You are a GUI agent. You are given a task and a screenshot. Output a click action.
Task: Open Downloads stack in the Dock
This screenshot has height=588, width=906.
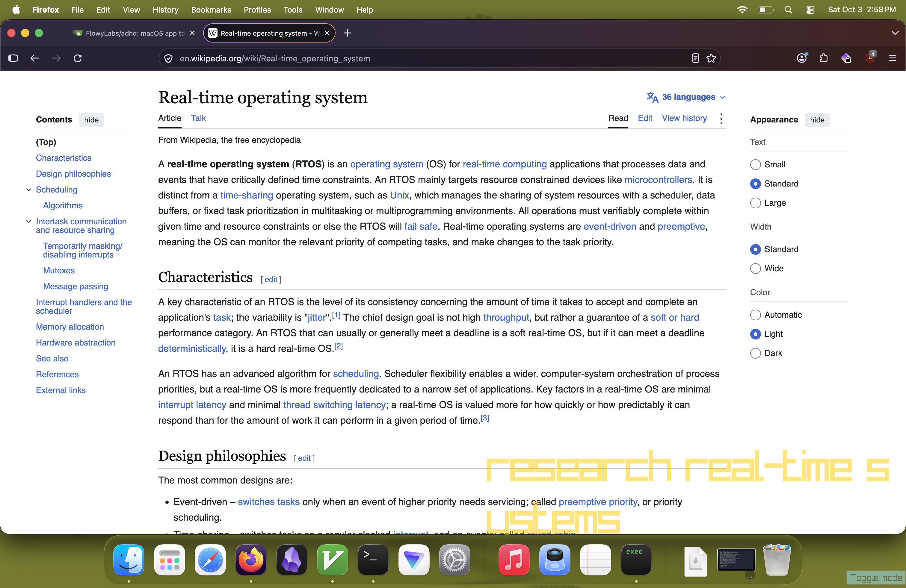pos(695,561)
